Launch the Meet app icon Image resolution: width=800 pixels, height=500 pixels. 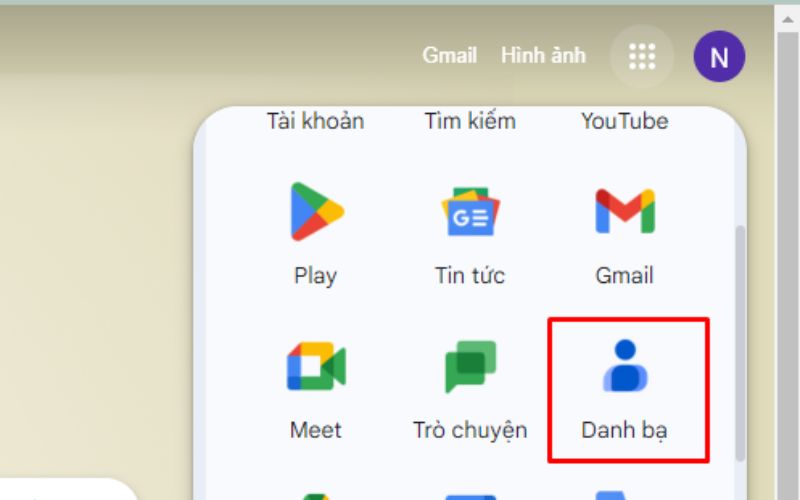316,366
